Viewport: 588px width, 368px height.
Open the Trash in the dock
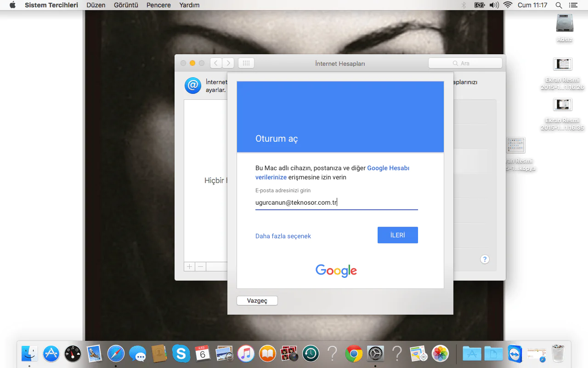[558, 353]
